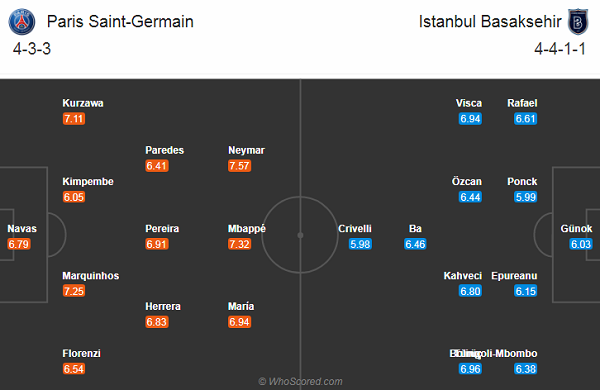600x390 pixels.
Task: Select Kahveci's 6.80 rating badge
Action: (470, 291)
